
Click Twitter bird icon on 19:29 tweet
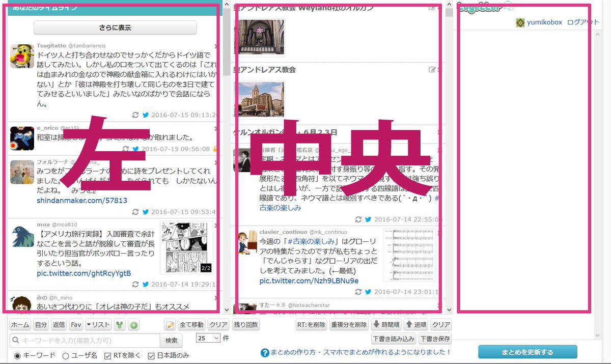(146, 285)
